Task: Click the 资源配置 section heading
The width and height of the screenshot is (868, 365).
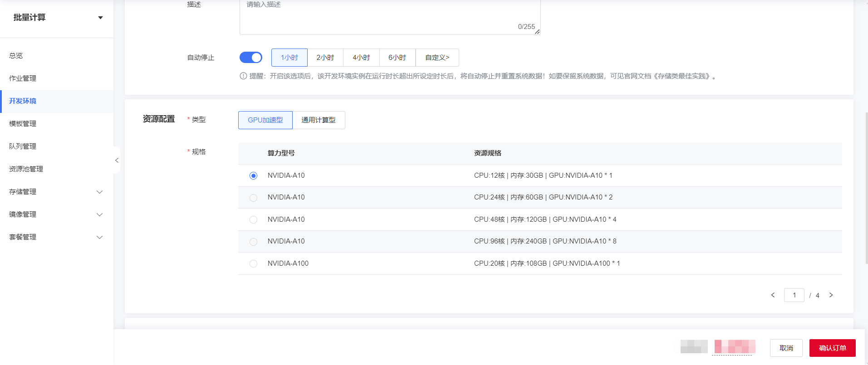Action: (x=159, y=119)
